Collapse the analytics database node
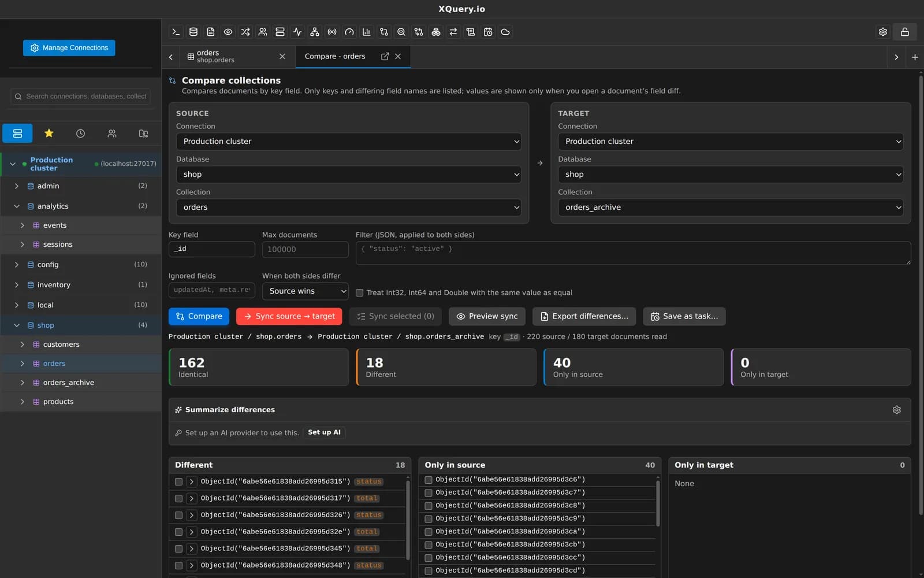 (17, 206)
